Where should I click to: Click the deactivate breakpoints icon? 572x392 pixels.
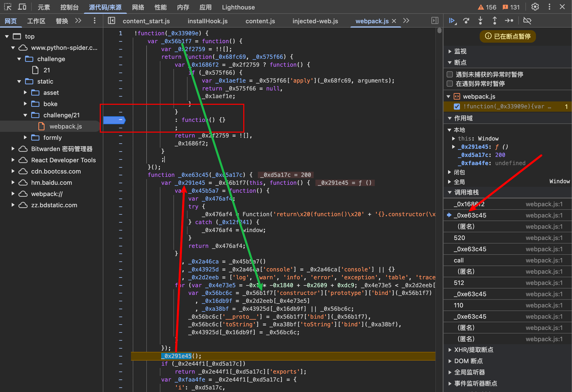527,21
